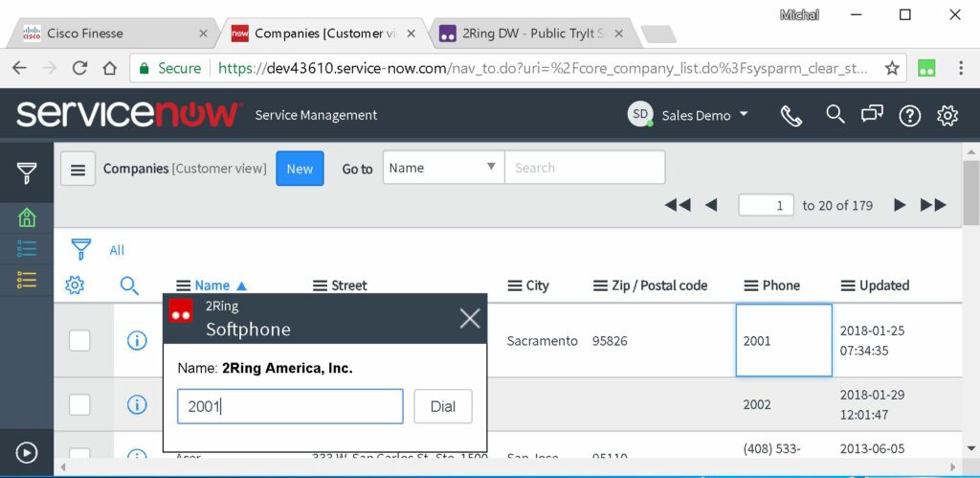Close the 2Ring Softphone popup
Screen dimensions: 980x478
point(469,318)
